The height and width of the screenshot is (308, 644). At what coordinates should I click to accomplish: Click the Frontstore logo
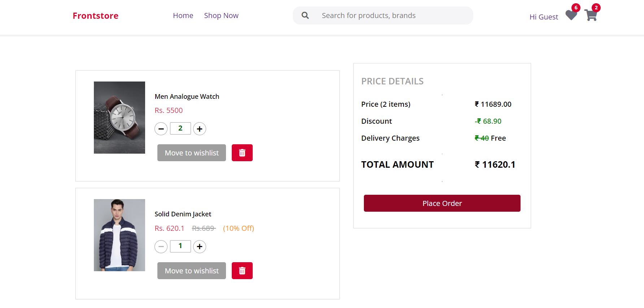tap(95, 16)
